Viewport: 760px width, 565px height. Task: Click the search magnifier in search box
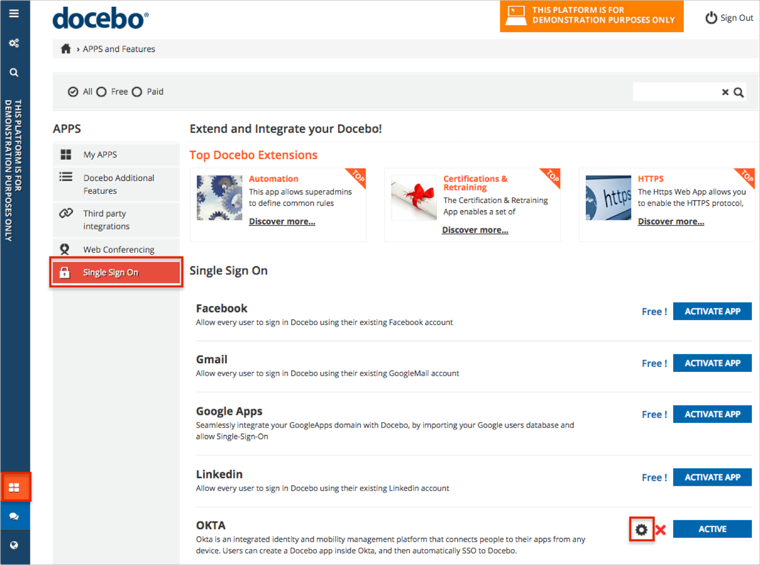coord(739,92)
